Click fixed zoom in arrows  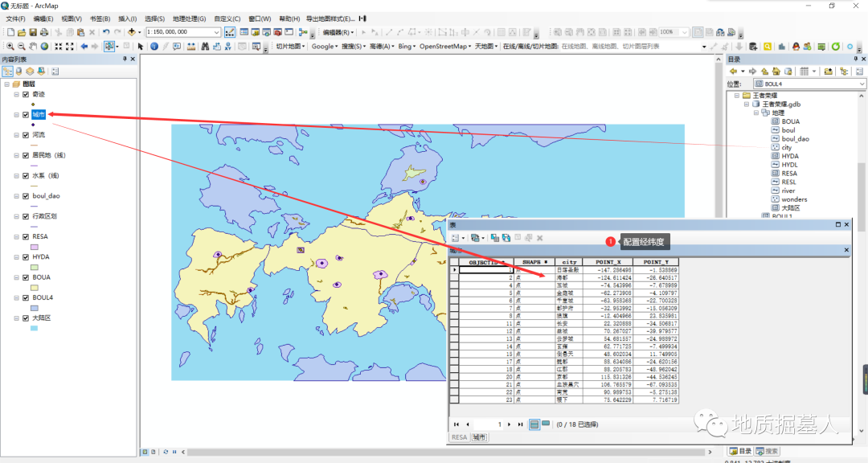click(58, 47)
